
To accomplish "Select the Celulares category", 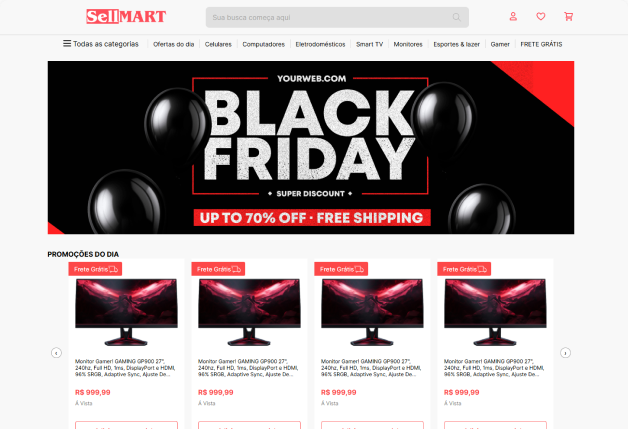I will point(218,44).
